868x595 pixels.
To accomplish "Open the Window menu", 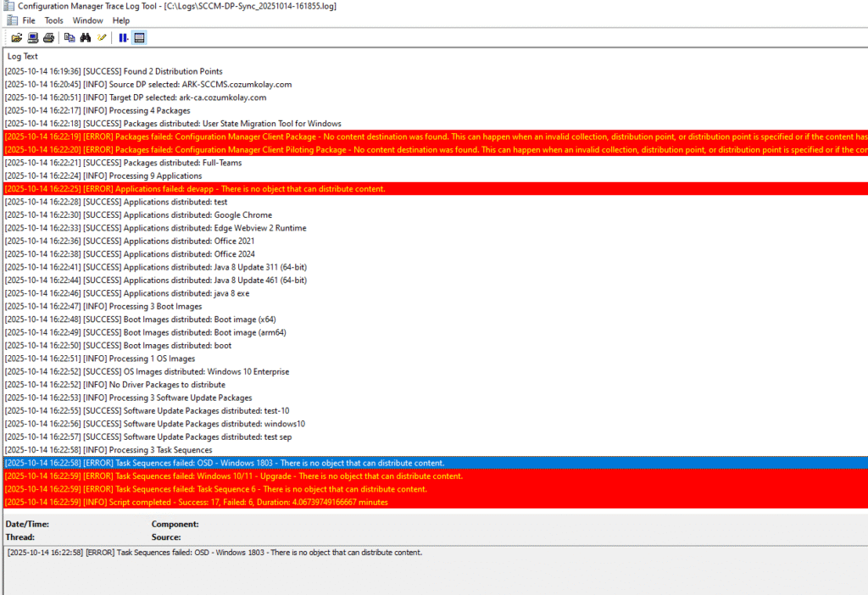I will pos(87,20).
